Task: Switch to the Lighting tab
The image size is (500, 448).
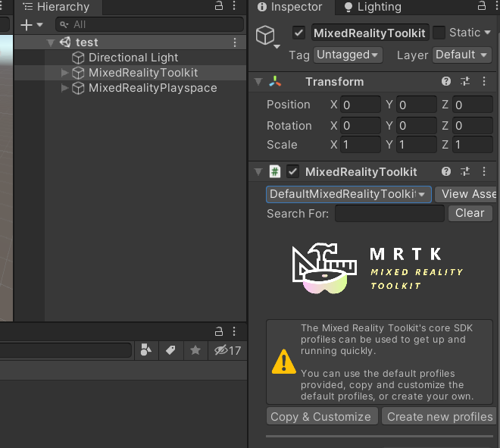Action: [x=373, y=7]
